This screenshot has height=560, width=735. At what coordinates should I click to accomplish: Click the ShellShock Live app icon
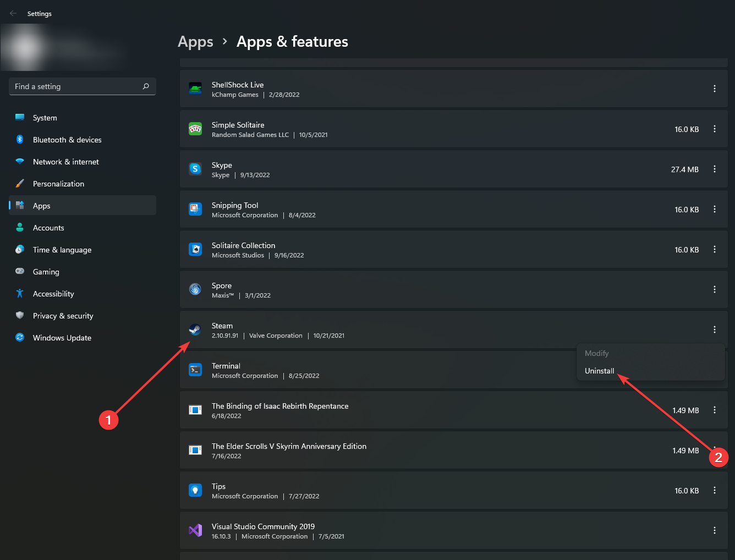pos(195,89)
